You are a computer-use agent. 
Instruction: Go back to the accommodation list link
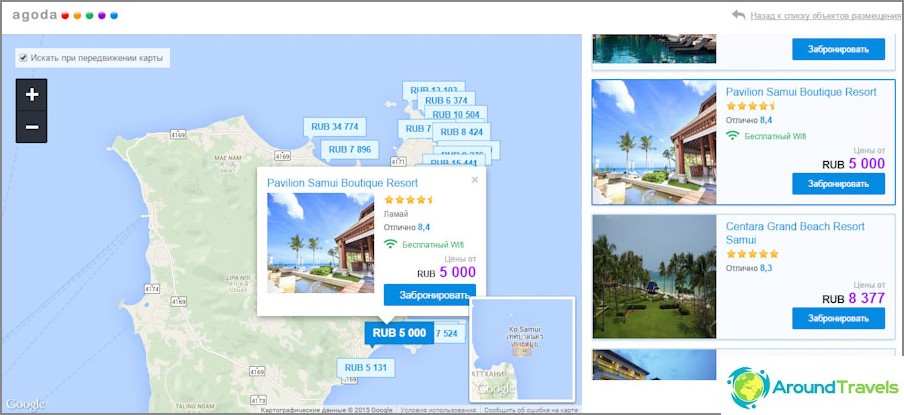825,16
